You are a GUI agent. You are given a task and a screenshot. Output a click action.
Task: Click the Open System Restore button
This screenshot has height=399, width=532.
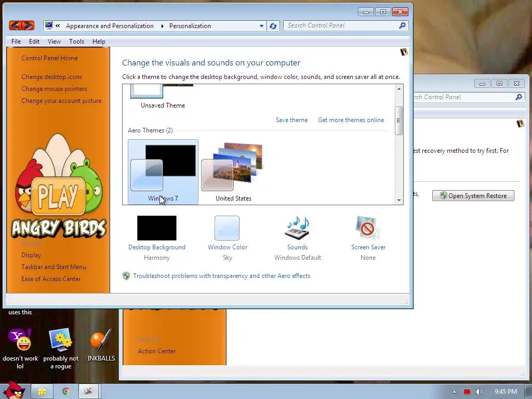pos(473,196)
